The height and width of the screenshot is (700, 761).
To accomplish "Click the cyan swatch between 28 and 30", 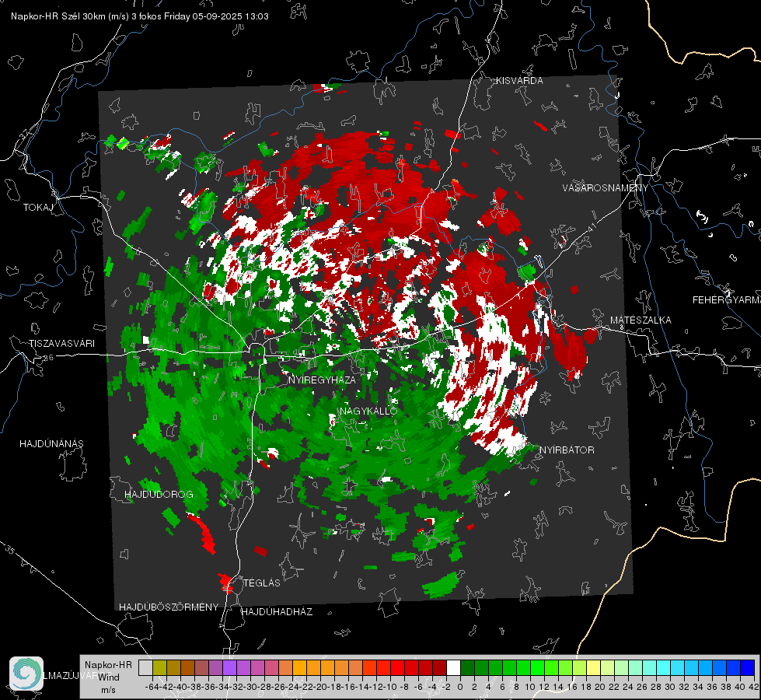I will pyautogui.click(x=664, y=668).
